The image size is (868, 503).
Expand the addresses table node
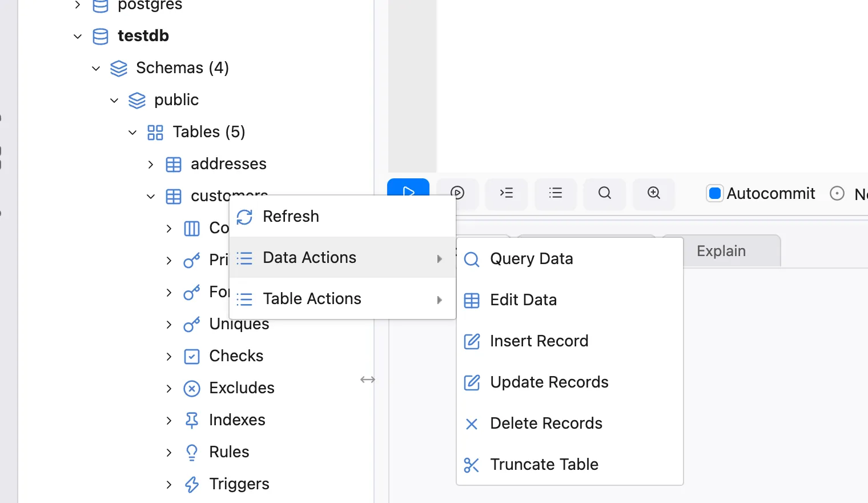151,165
